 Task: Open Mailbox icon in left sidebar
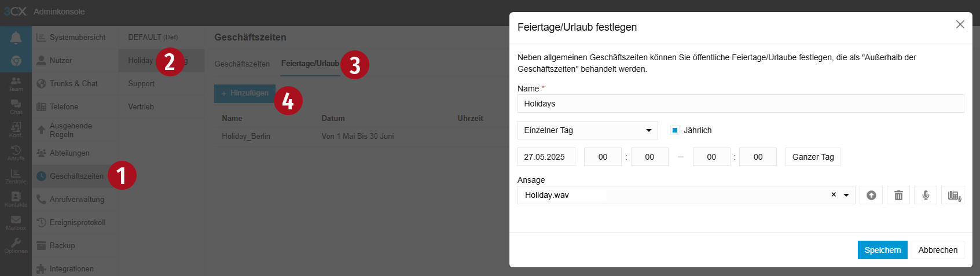16,223
